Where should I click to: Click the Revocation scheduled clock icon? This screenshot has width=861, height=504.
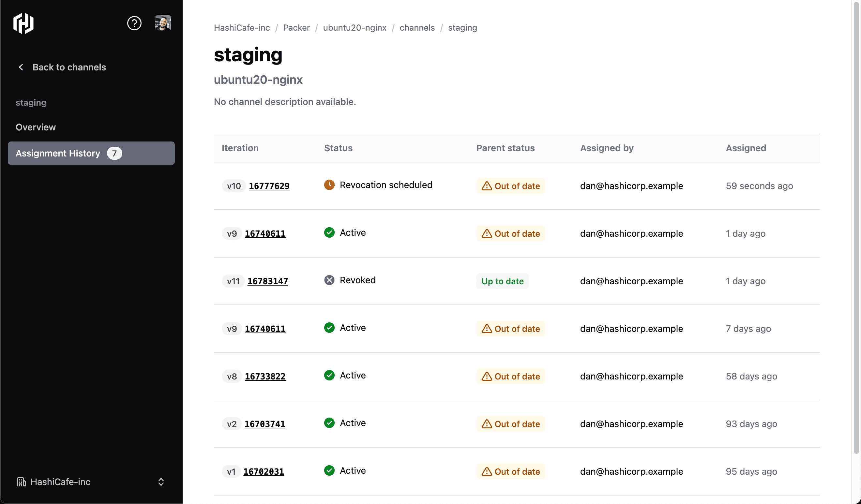pos(329,185)
